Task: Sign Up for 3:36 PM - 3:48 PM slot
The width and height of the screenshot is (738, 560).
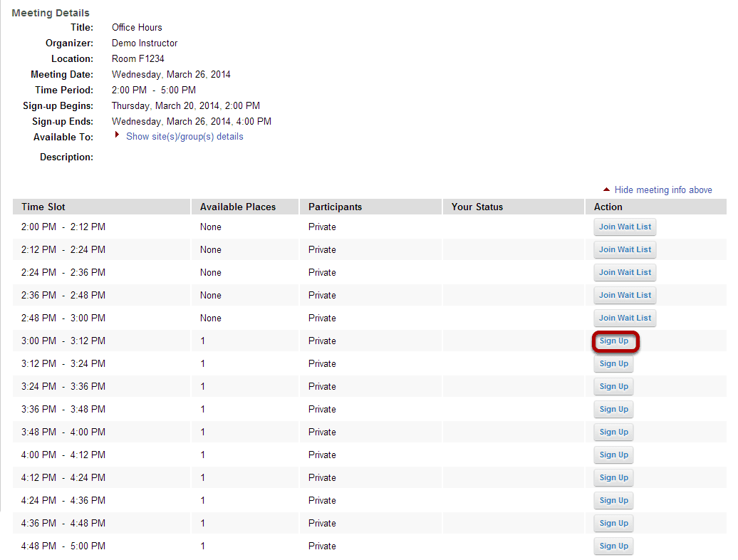Action: [x=614, y=410]
